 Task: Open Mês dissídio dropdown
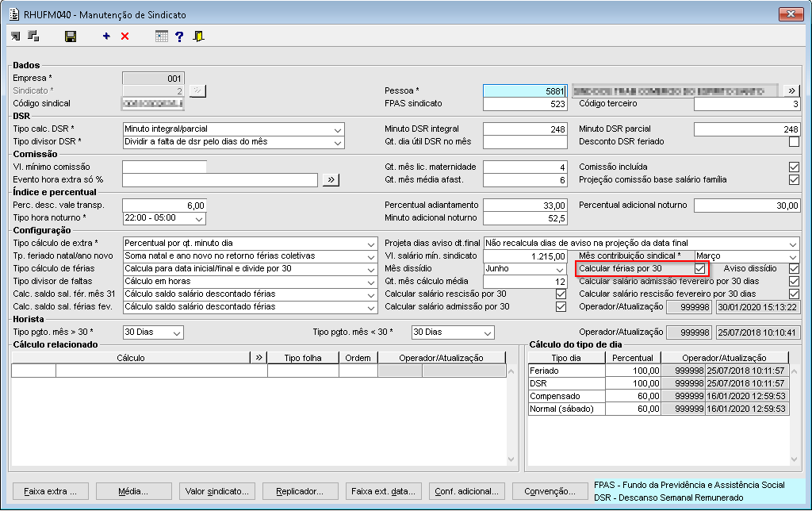(560, 269)
